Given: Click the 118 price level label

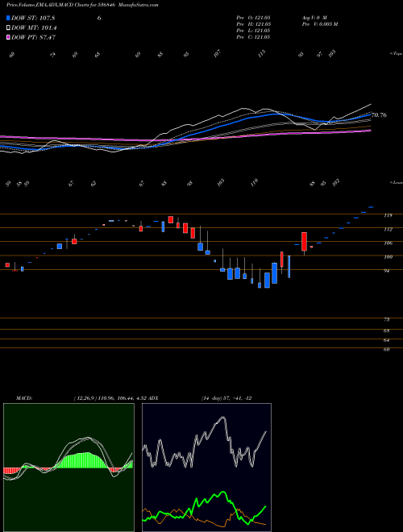Looking at the screenshot, I should (388, 215).
